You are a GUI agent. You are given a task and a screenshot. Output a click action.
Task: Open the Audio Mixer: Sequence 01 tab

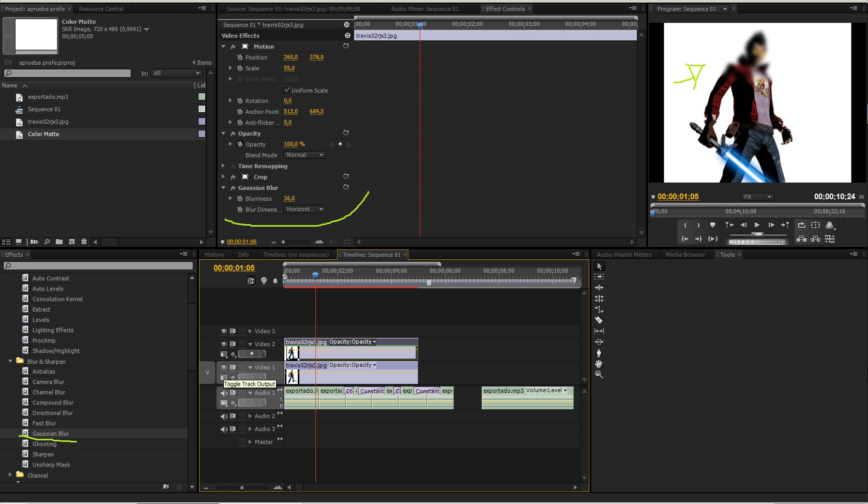424,9
